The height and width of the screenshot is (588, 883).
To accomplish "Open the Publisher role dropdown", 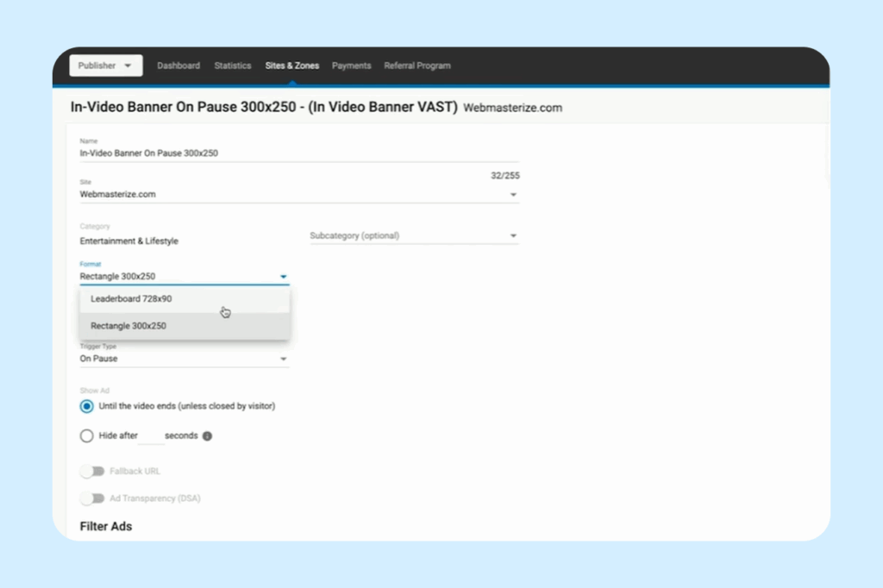I will coord(105,65).
